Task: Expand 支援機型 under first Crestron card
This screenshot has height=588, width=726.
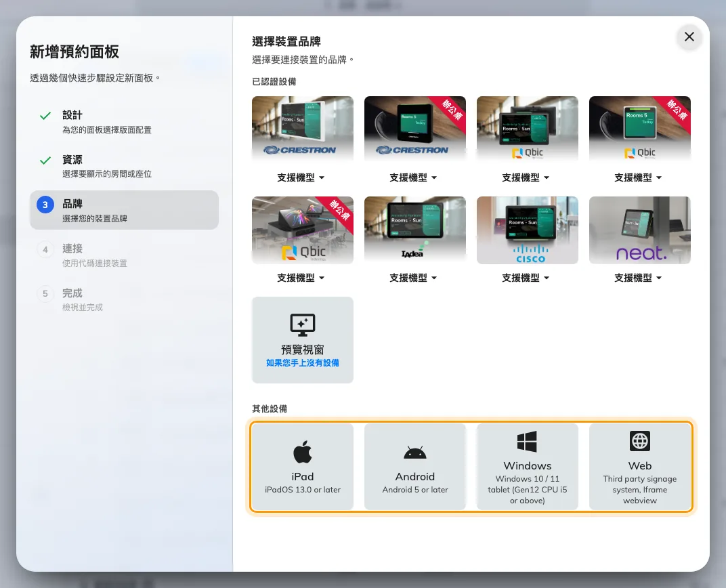Action: (301, 177)
